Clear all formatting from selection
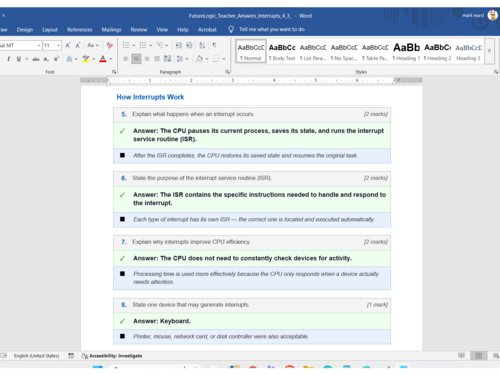This screenshot has height=375, width=500. 110,45
